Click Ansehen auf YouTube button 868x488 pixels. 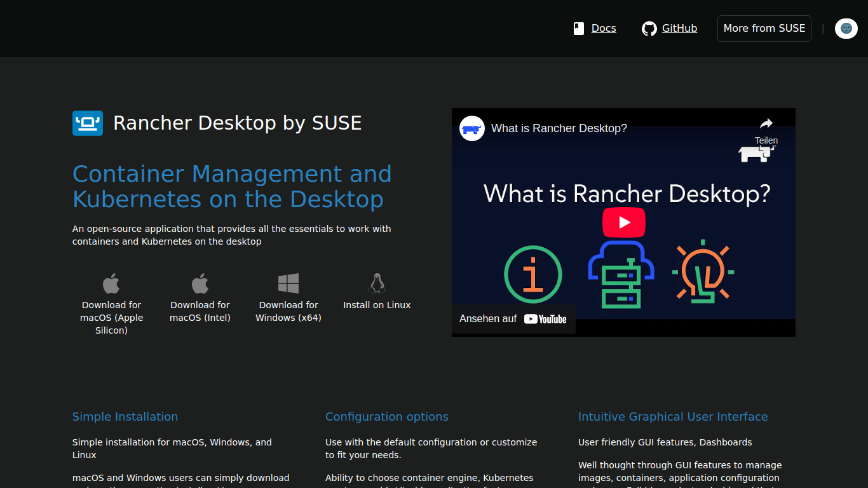coord(513,319)
